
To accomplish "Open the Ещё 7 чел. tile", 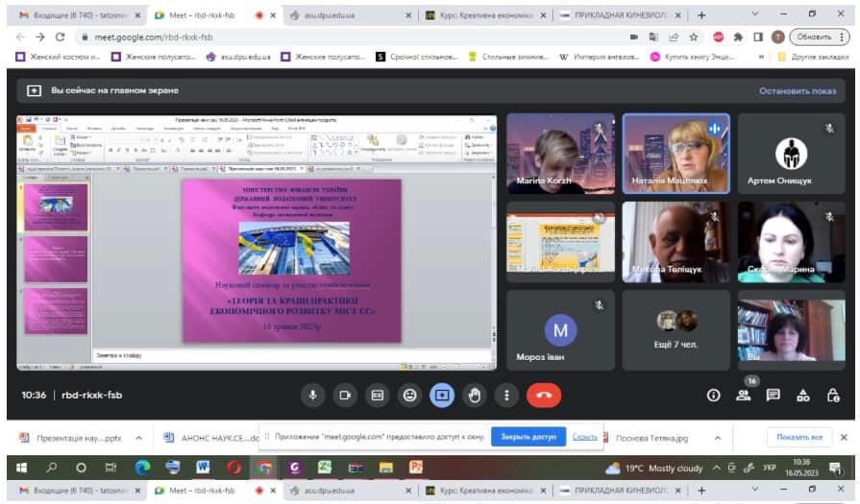I will (676, 330).
